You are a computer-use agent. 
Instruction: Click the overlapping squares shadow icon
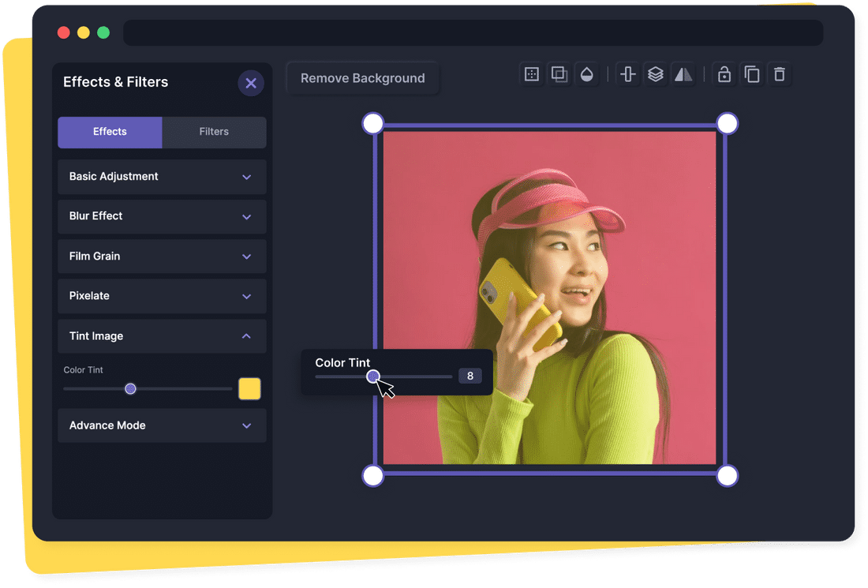(x=559, y=74)
